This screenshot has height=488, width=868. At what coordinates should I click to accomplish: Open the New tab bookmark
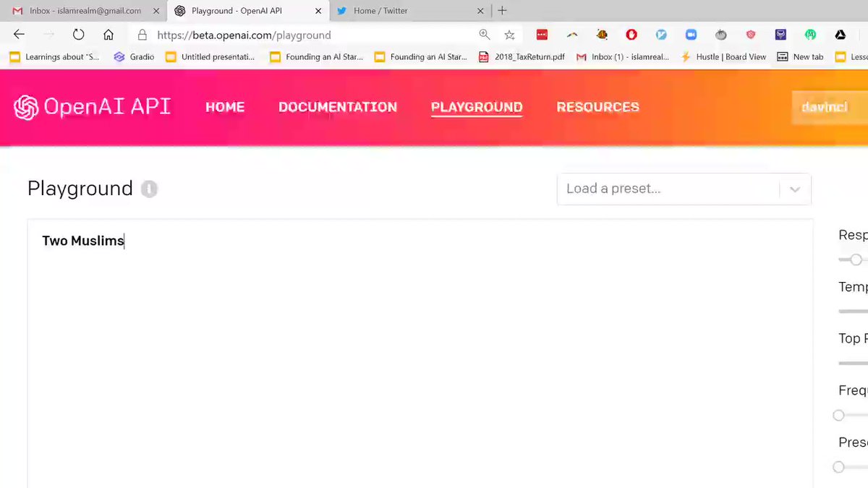tap(800, 57)
